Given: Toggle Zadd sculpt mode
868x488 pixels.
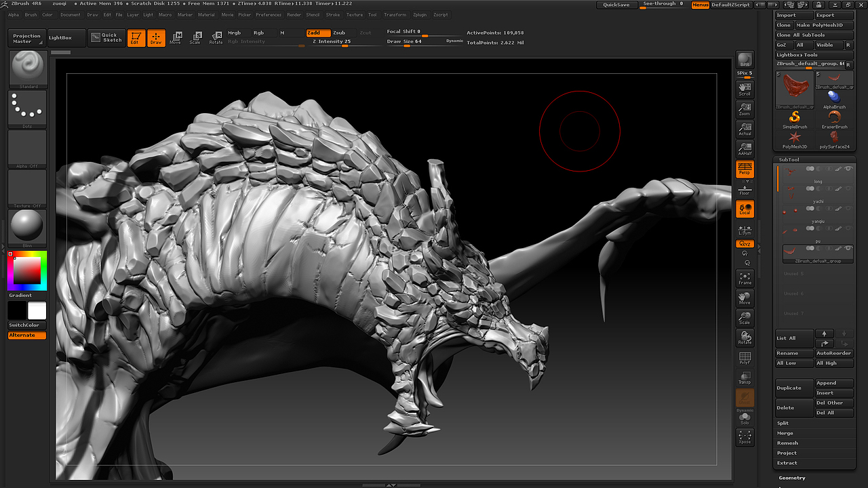Looking at the screenshot, I should 317,33.
